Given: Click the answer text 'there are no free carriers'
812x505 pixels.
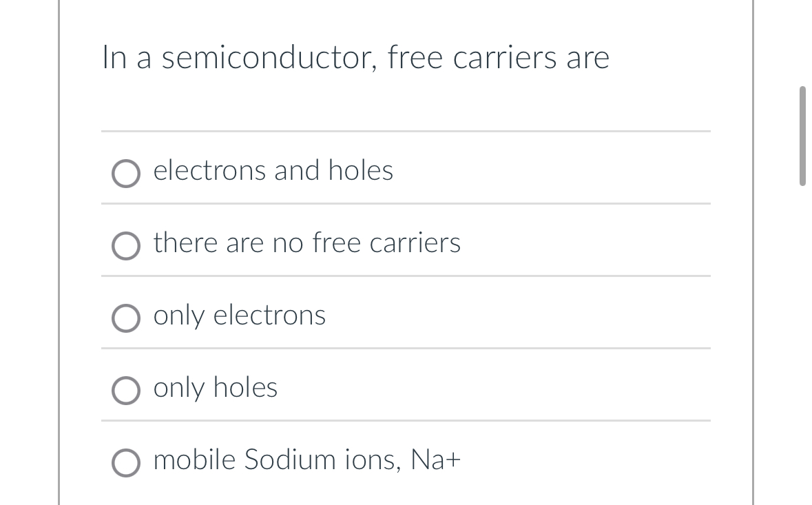Looking at the screenshot, I should tap(306, 243).
